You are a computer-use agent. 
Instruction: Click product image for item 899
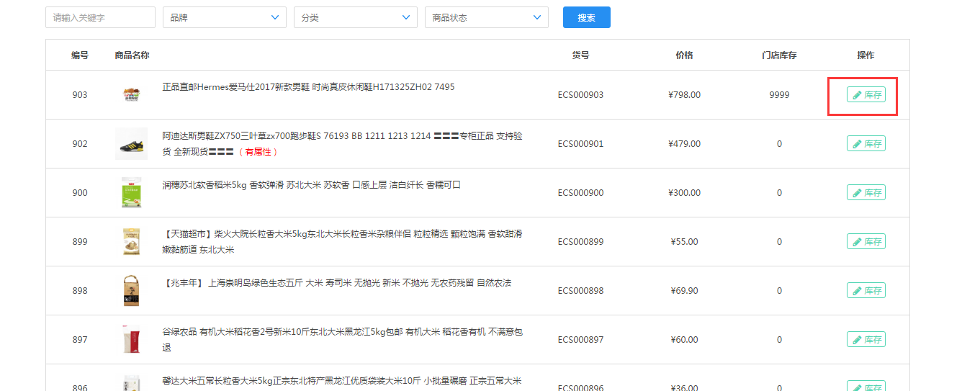131,242
